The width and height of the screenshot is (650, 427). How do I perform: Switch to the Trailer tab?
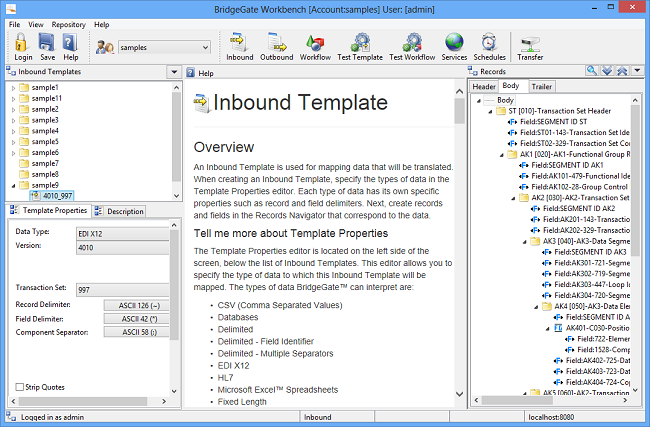click(541, 87)
